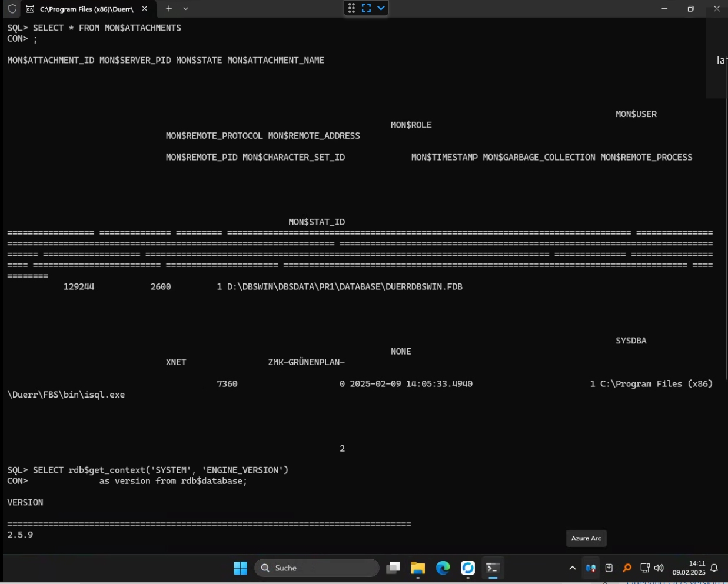The image size is (728, 584).
Task: Expand hidden system tray icons
Action: point(571,568)
